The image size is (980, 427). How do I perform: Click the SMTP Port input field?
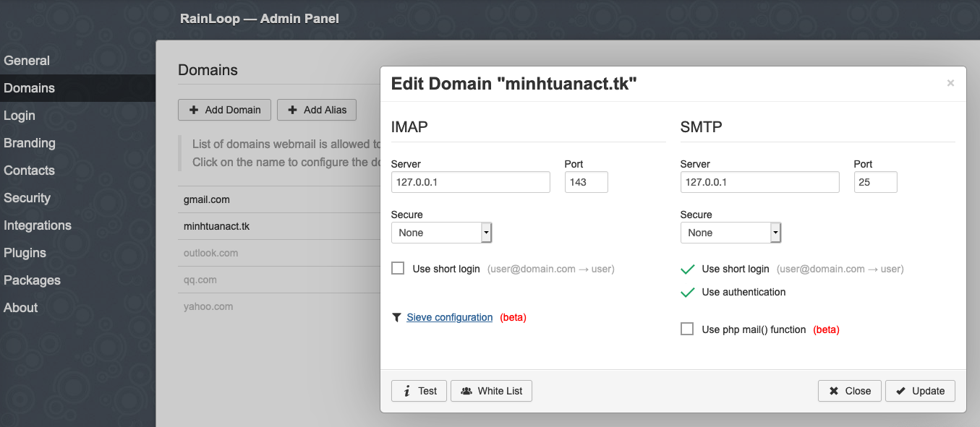pos(875,182)
